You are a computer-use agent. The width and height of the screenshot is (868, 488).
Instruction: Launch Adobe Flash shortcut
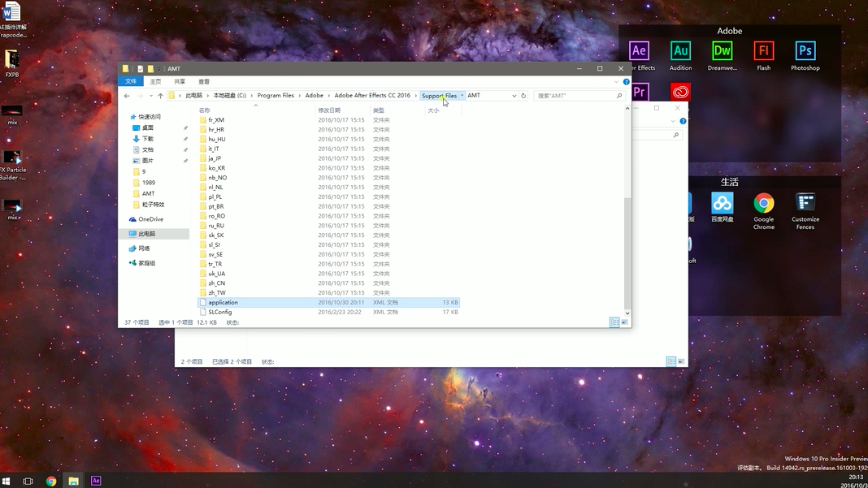763,56
